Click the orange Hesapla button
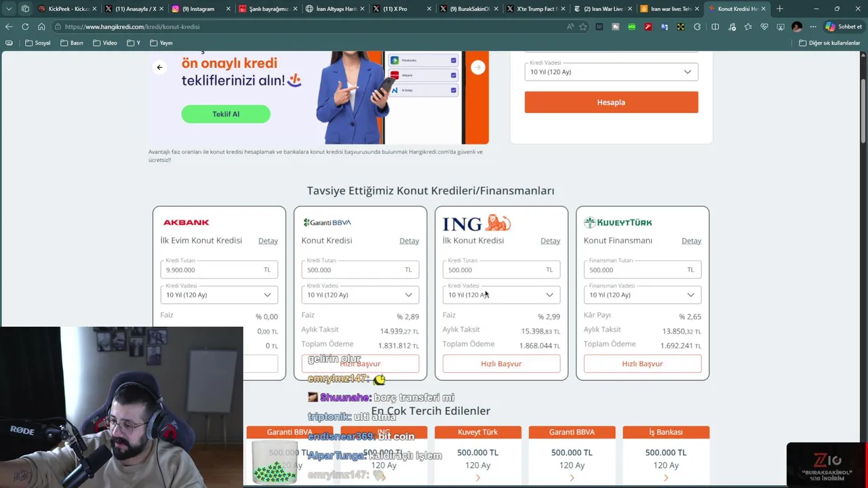Viewport: 868px width, 488px height. coord(611,102)
